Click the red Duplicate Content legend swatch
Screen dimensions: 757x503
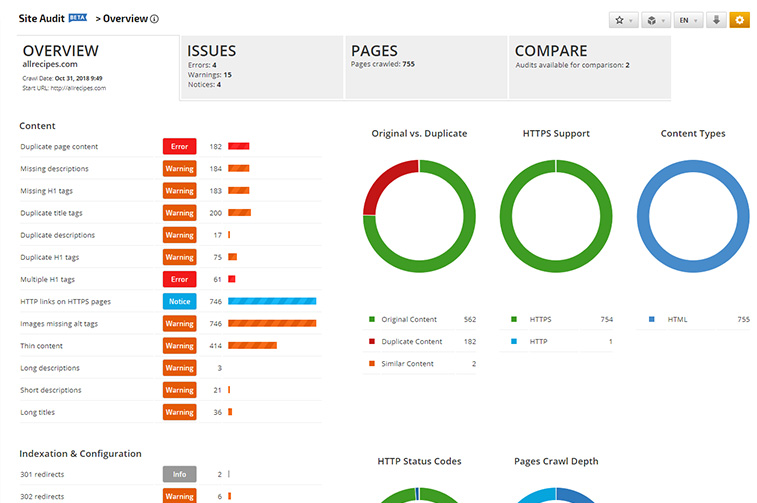point(372,342)
